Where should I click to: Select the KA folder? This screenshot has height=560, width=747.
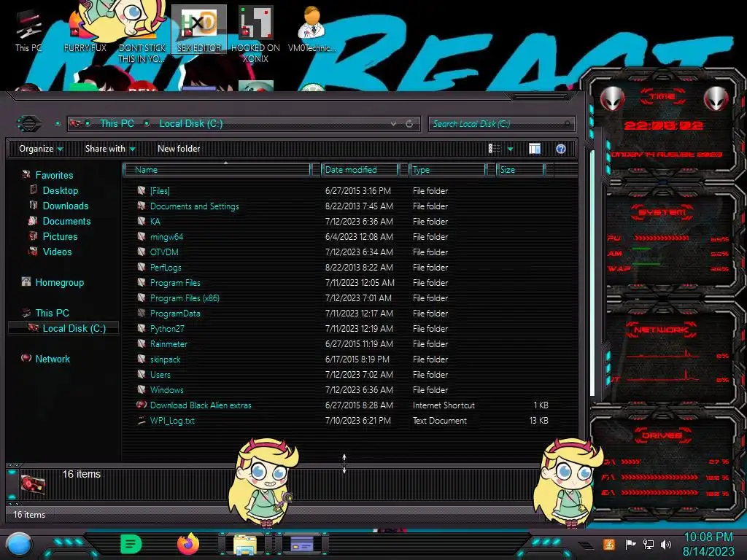(x=155, y=222)
